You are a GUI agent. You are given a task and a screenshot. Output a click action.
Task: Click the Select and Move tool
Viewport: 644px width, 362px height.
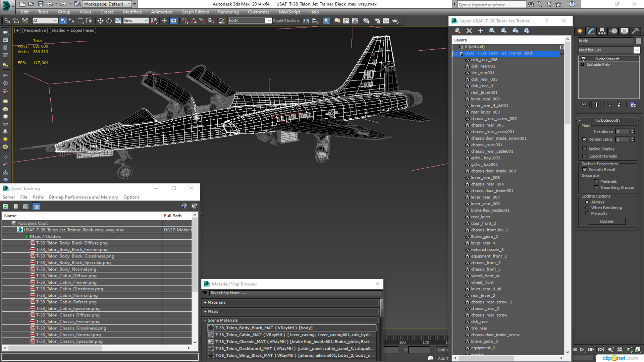coord(100,21)
